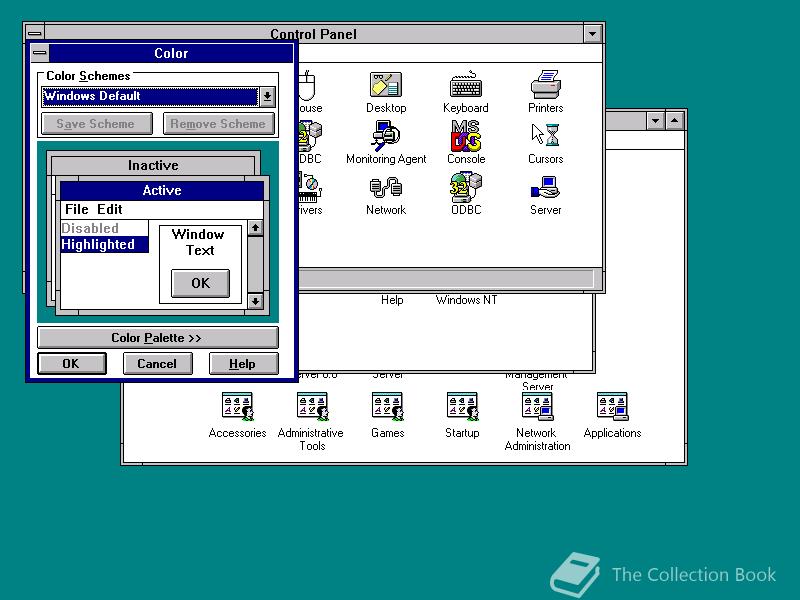Click the Disabled sample menu text
The width and height of the screenshot is (800, 600).
[90, 228]
